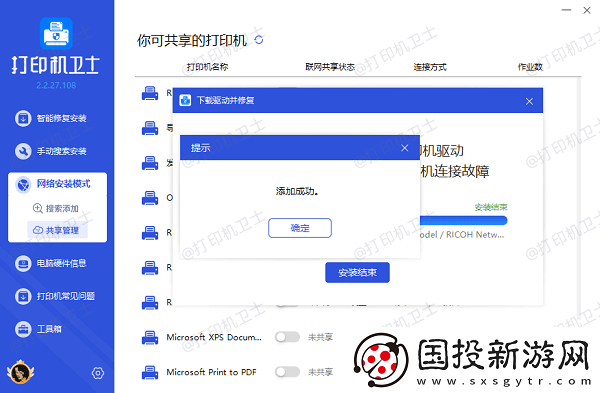
Task: Click the 未共享 status for Print to PDF row
Action: pyautogui.click(x=320, y=372)
